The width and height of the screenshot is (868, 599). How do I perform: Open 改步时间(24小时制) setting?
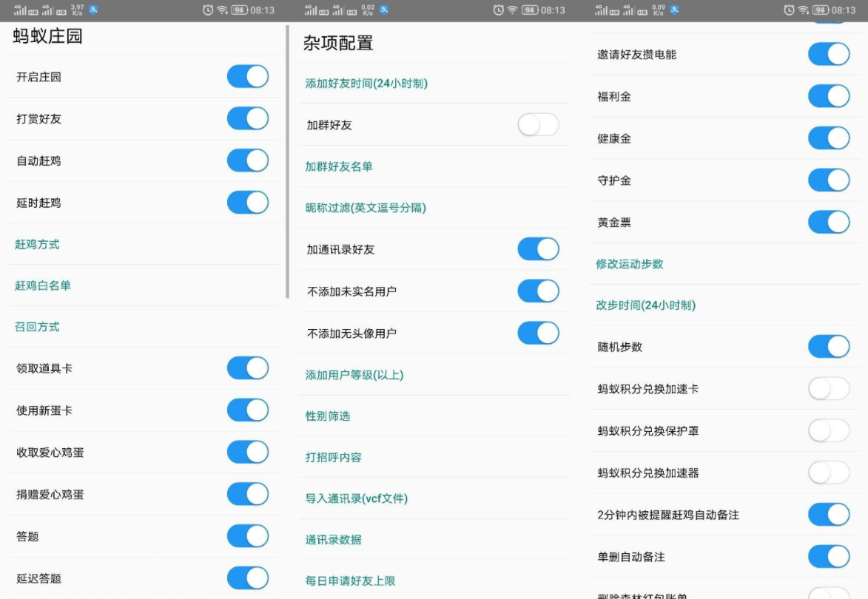(725, 305)
